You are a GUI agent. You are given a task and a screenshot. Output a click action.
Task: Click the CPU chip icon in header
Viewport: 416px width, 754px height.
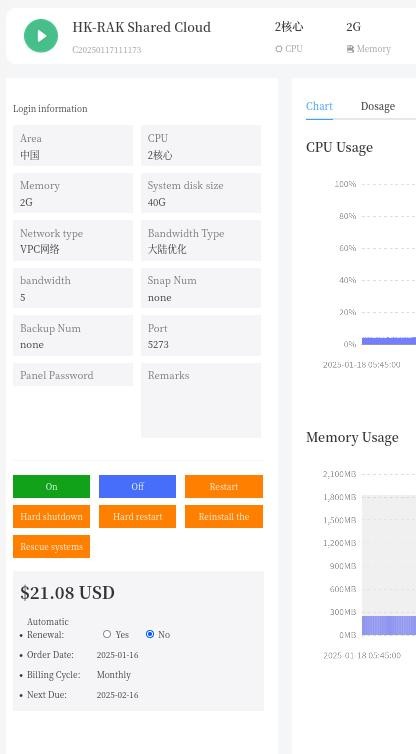(x=278, y=49)
